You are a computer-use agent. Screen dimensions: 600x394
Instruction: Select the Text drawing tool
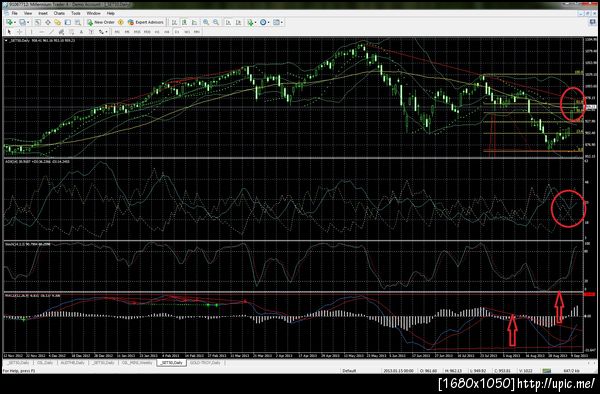pos(81,32)
